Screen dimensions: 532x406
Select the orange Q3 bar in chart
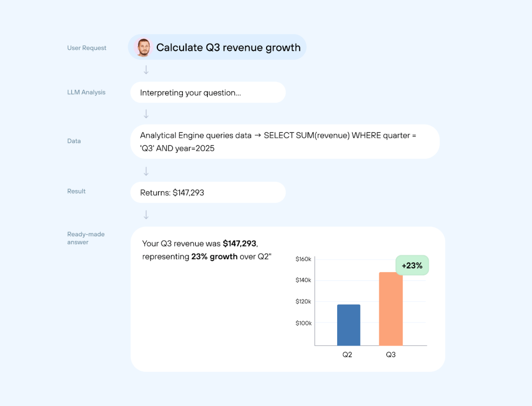point(391,309)
